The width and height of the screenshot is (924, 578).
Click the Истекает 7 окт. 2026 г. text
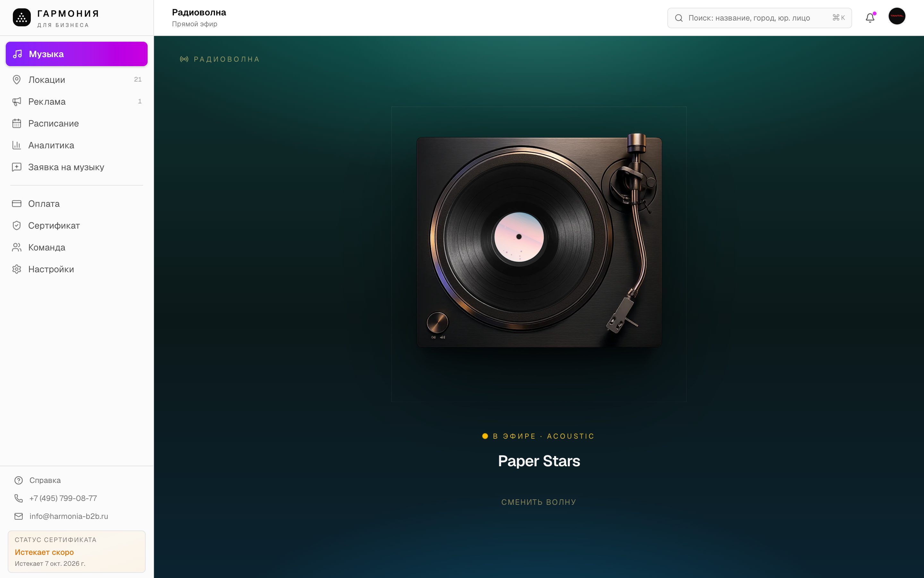[50, 564]
